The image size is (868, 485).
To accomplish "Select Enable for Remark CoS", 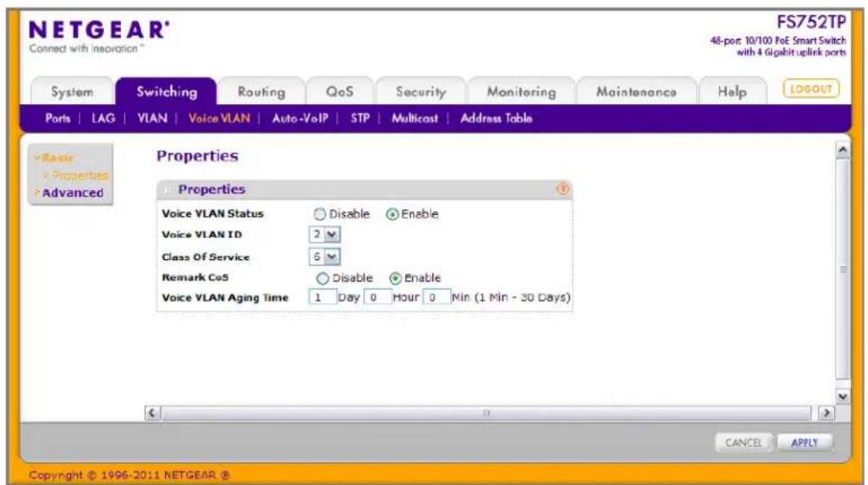I will 395,278.
